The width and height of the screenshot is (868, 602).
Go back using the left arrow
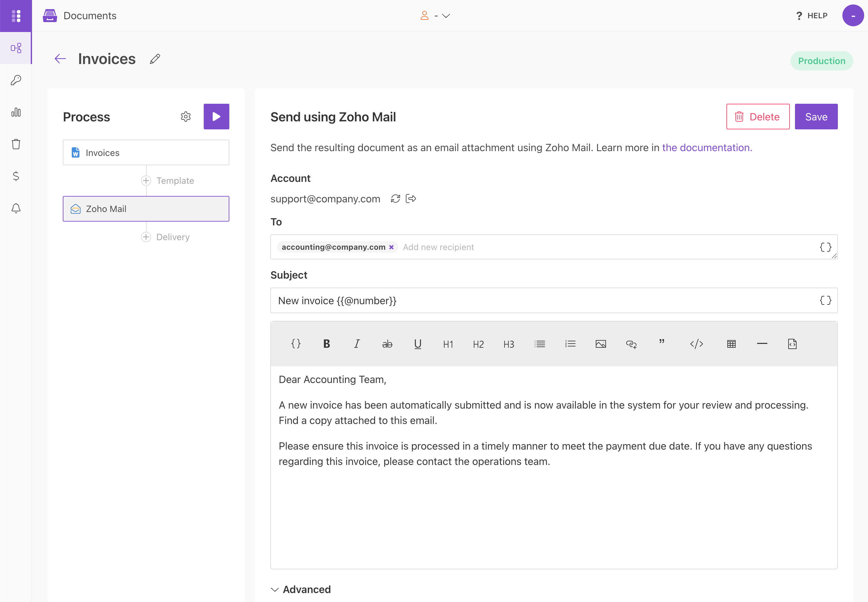coord(60,59)
